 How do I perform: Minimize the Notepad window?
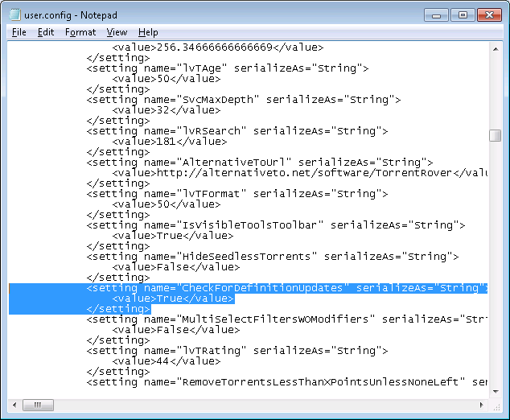pyautogui.click(x=436, y=15)
